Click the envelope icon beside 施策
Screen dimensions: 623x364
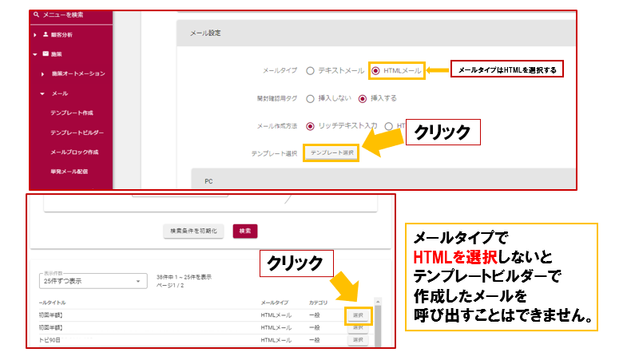point(46,54)
